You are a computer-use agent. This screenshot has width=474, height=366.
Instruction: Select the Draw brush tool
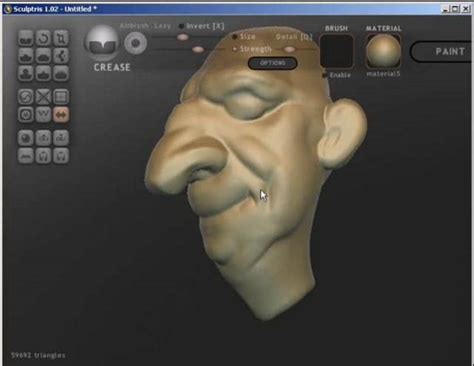pyautogui.click(x=26, y=56)
